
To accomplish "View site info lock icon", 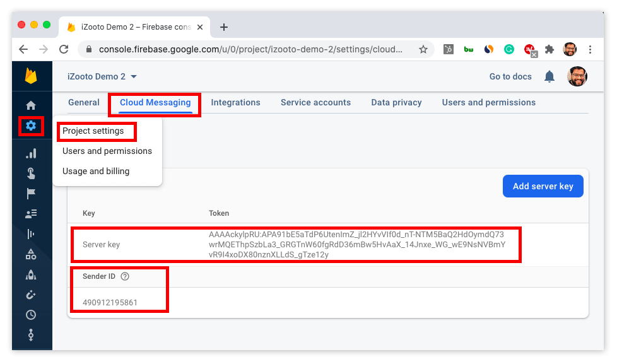I will (x=89, y=49).
